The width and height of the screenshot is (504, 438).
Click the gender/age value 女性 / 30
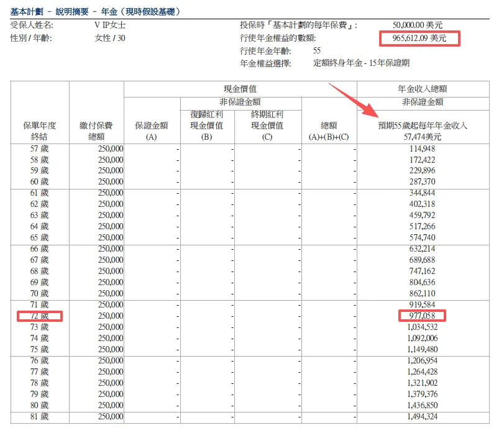coord(110,39)
